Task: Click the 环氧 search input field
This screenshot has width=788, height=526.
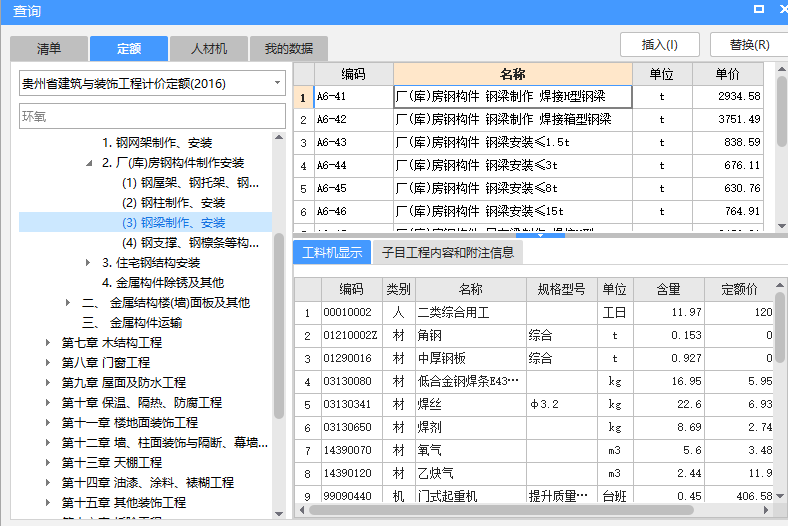Action: [x=152, y=116]
